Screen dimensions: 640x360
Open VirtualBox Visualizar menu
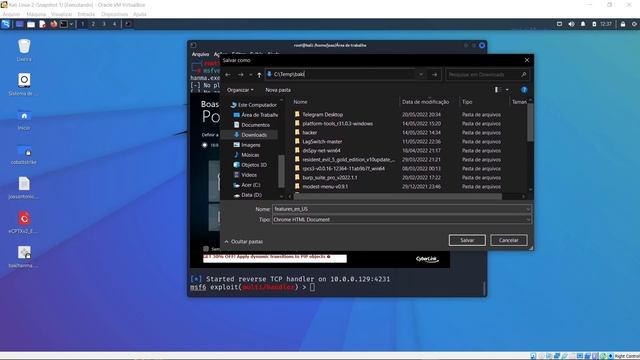pos(62,14)
